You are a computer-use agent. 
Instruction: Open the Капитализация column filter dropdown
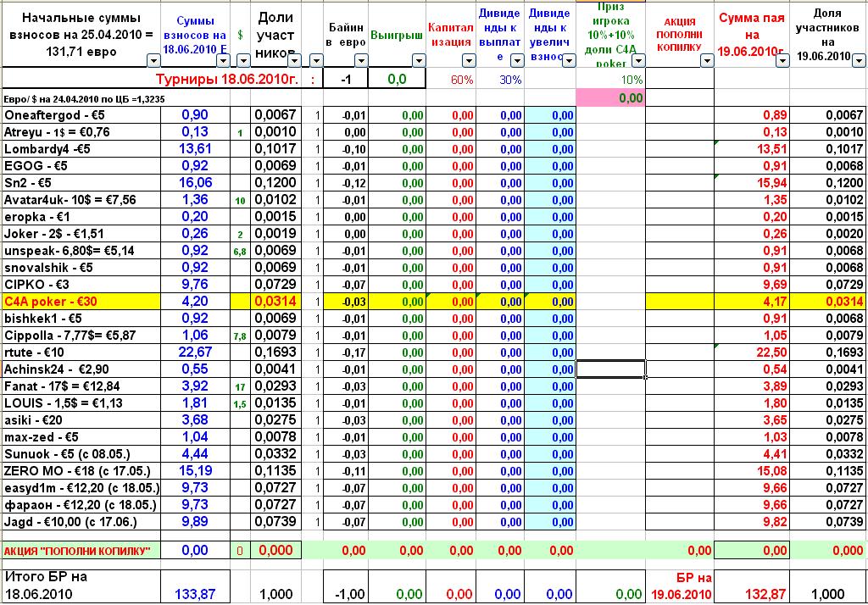click(468, 60)
